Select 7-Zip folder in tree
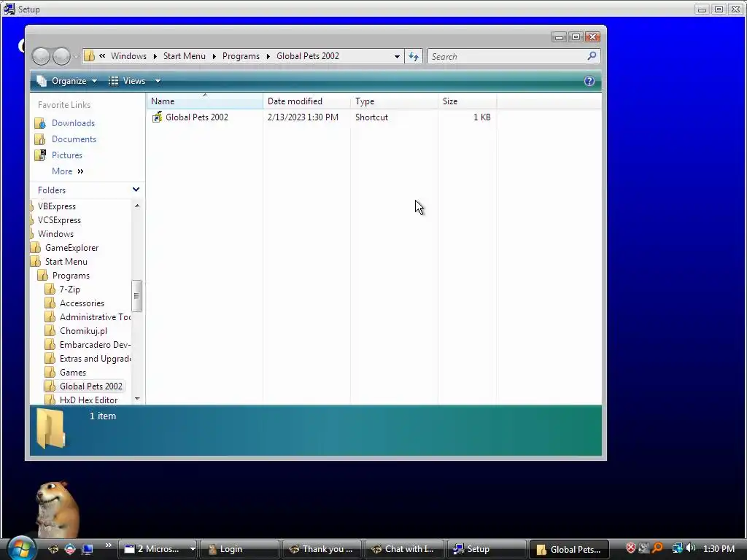Image resolution: width=747 pixels, height=560 pixels. tap(69, 289)
